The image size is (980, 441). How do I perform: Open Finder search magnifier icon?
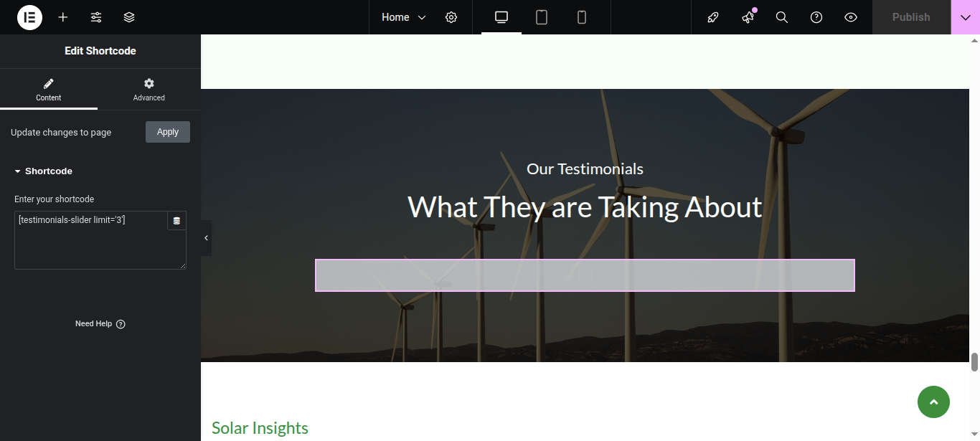782,17
